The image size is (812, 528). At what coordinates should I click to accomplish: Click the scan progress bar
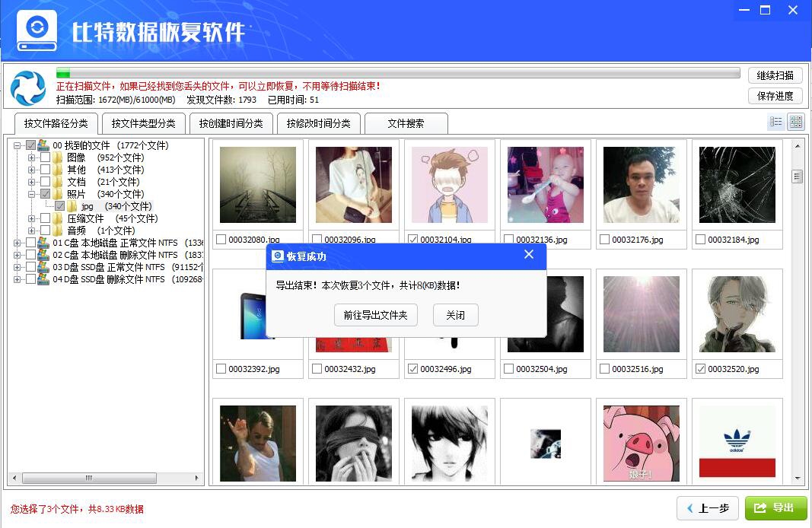tap(398, 73)
